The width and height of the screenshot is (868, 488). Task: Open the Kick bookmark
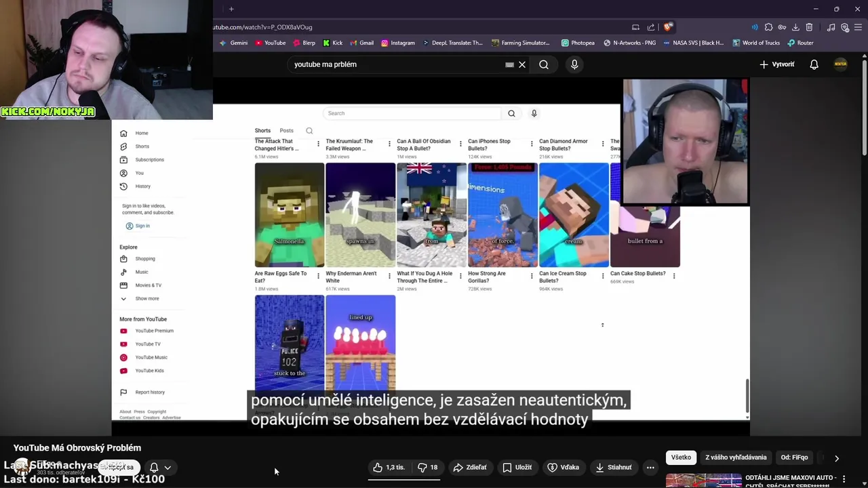pyautogui.click(x=332, y=43)
